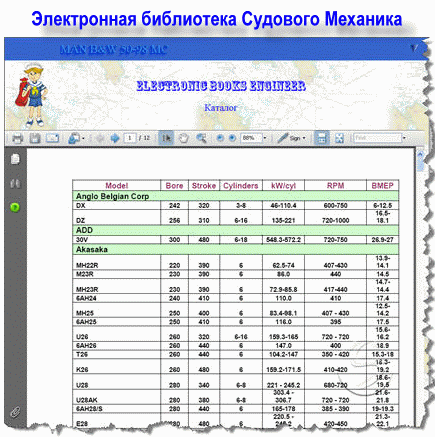
Task: Click the Электронная библиотека Судового Механика heading
Action: tap(217, 19)
